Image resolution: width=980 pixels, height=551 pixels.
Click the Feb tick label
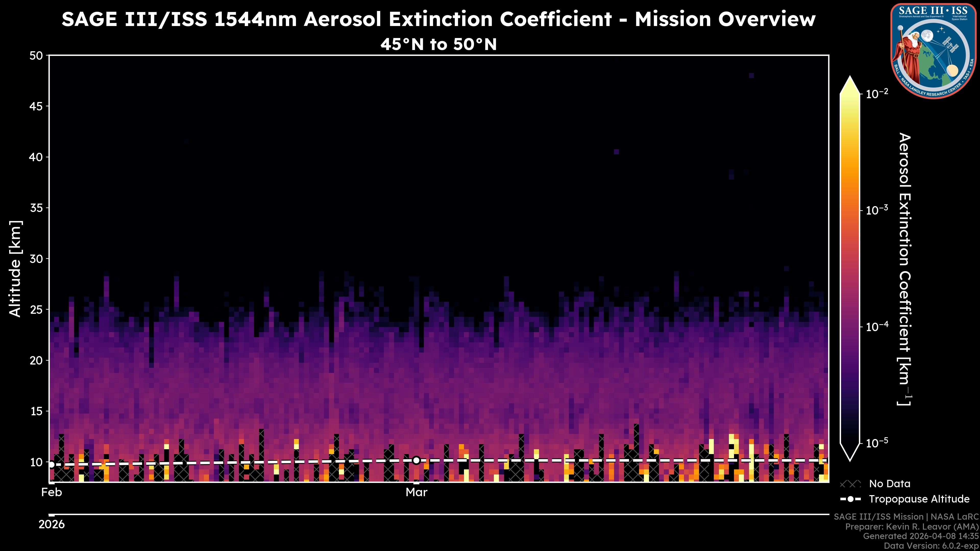click(52, 492)
